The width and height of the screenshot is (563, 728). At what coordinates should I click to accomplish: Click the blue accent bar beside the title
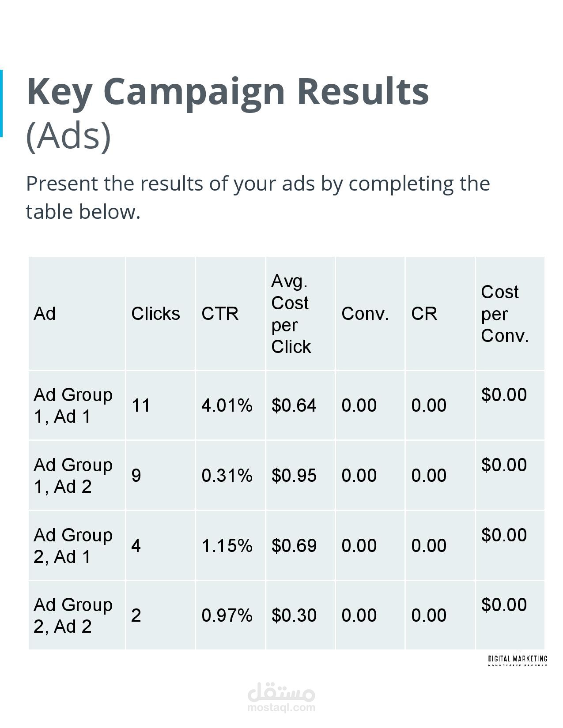click(1, 103)
